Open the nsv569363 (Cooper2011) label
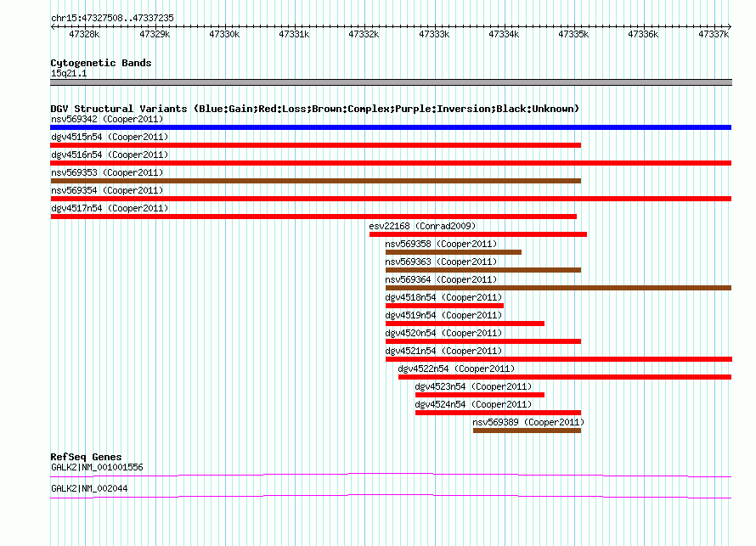 441,262
